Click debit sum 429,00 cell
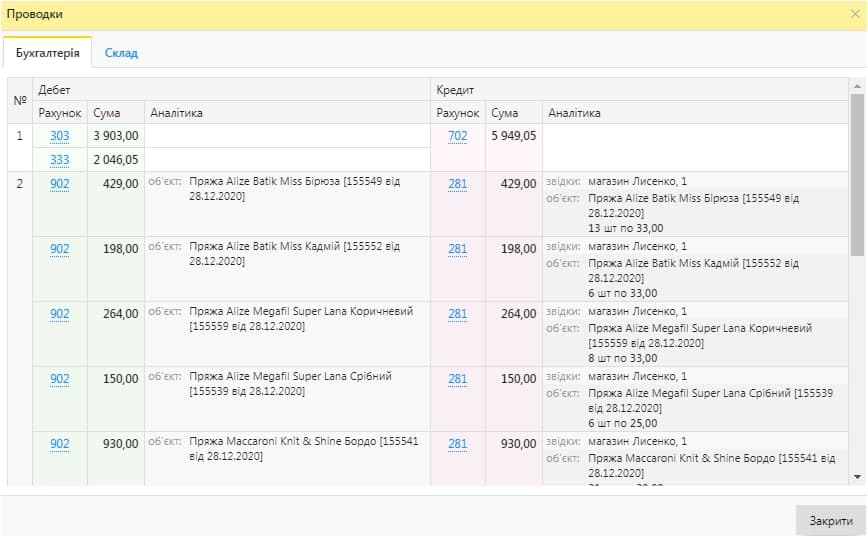The width and height of the screenshot is (868, 537). click(x=116, y=204)
